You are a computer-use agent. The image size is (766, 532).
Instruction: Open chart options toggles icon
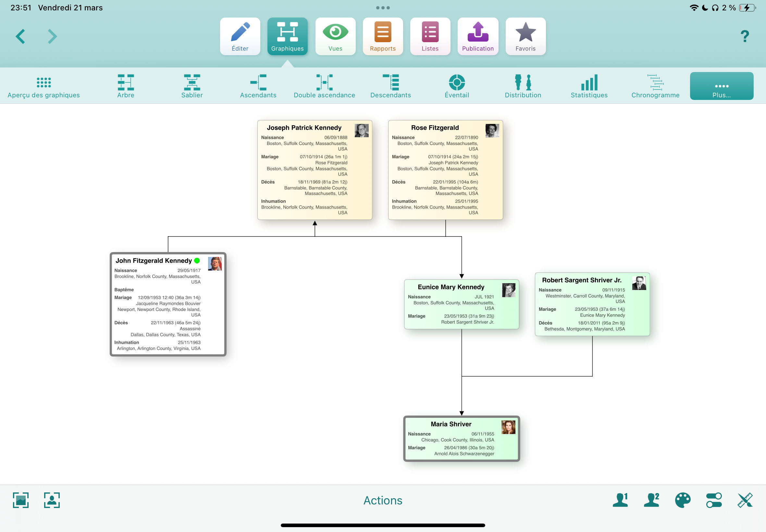coord(714,500)
